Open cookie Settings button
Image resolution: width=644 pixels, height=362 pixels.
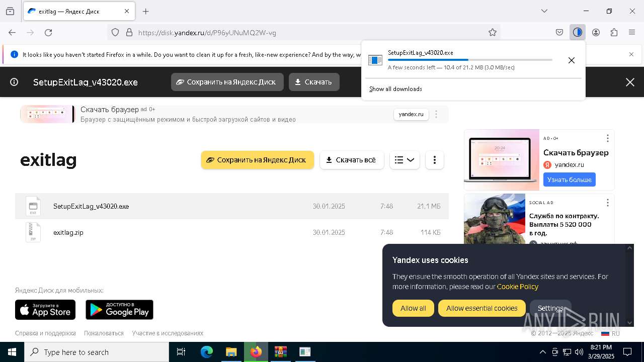pyautogui.click(x=550, y=308)
